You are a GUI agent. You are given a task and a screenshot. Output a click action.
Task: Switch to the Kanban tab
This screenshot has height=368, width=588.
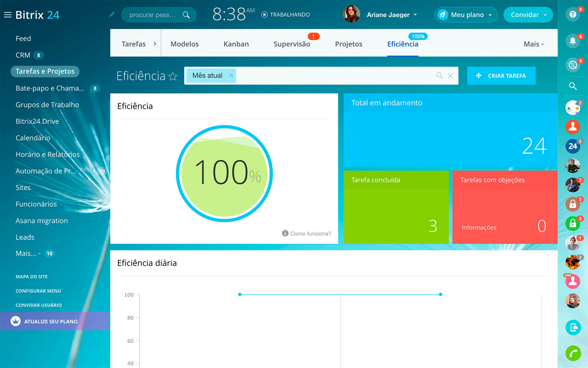coord(236,44)
